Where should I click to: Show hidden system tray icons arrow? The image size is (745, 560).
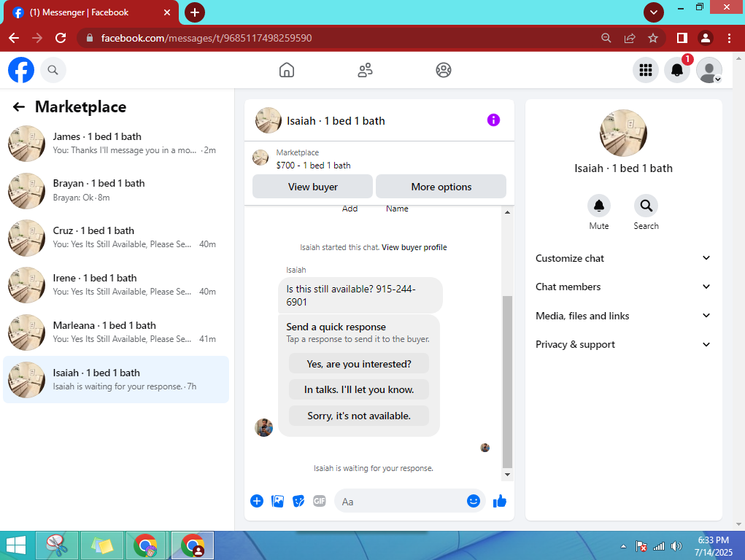click(x=623, y=546)
